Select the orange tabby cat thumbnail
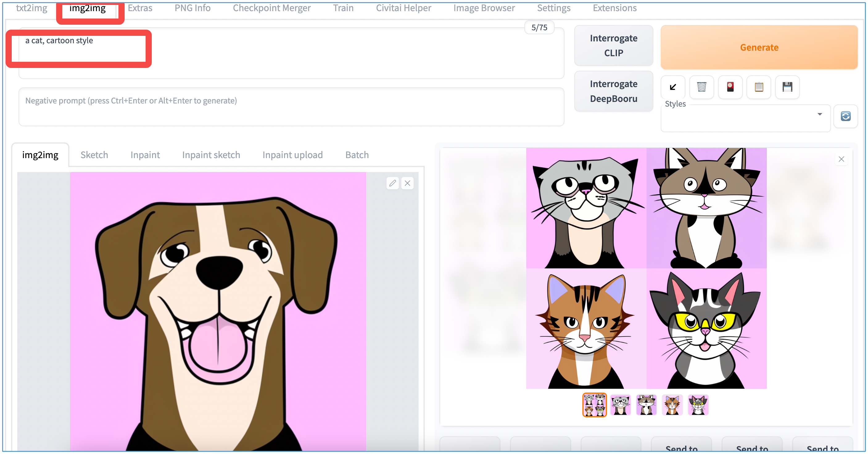The image size is (868, 454). click(x=672, y=405)
